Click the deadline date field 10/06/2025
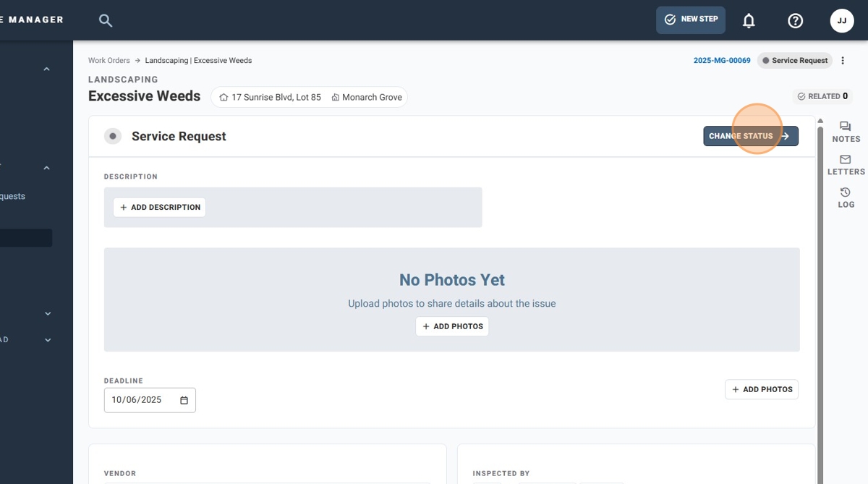This screenshot has height=484, width=868. (x=150, y=400)
